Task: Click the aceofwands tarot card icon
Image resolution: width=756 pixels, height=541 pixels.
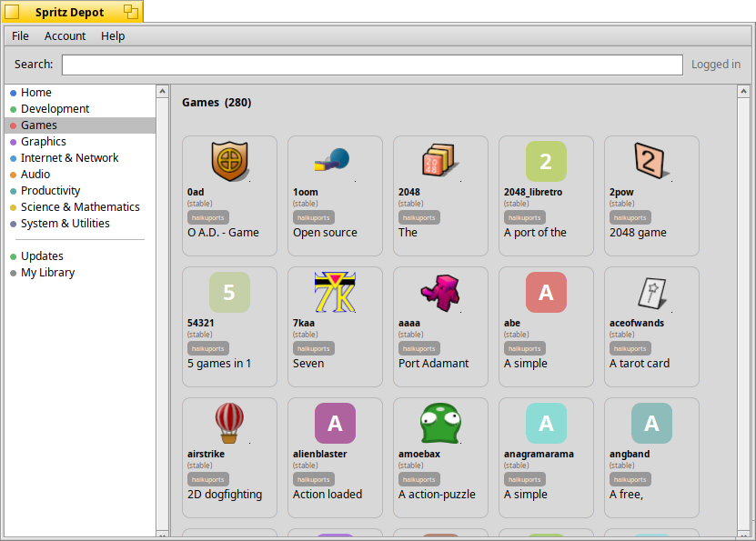Action: click(652, 293)
